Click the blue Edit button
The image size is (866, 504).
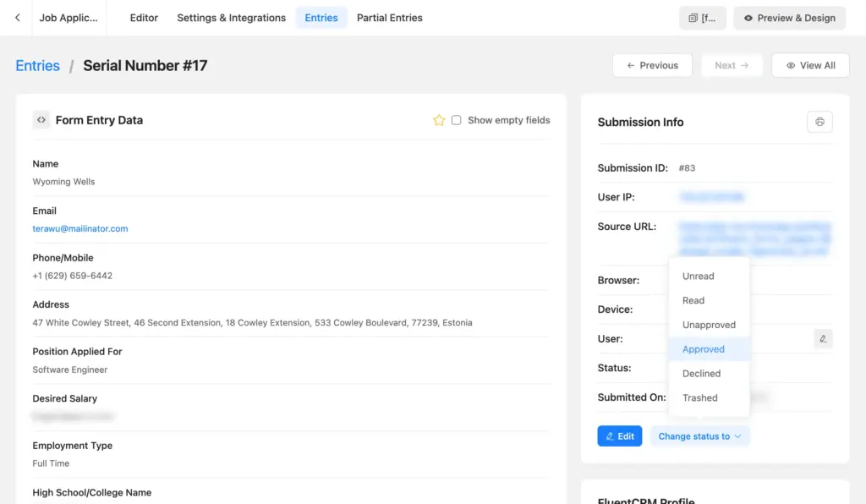(620, 436)
